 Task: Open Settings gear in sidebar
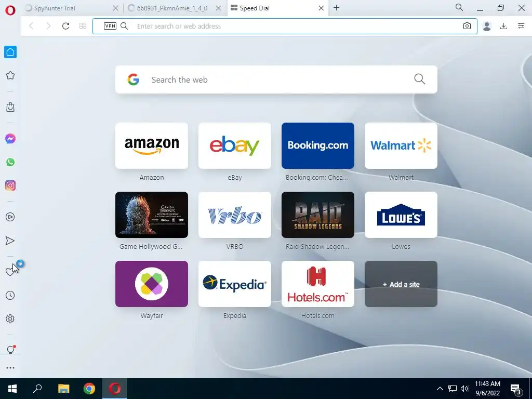(x=10, y=318)
